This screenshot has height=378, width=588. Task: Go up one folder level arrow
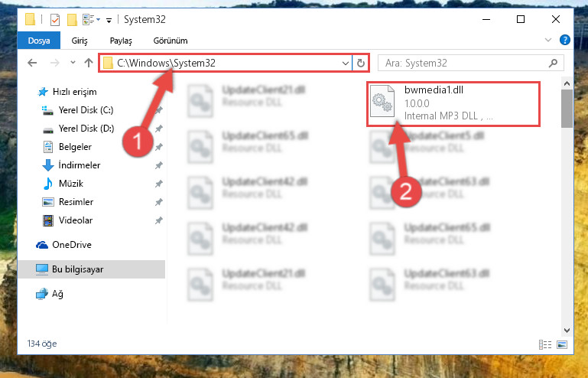pos(89,63)
